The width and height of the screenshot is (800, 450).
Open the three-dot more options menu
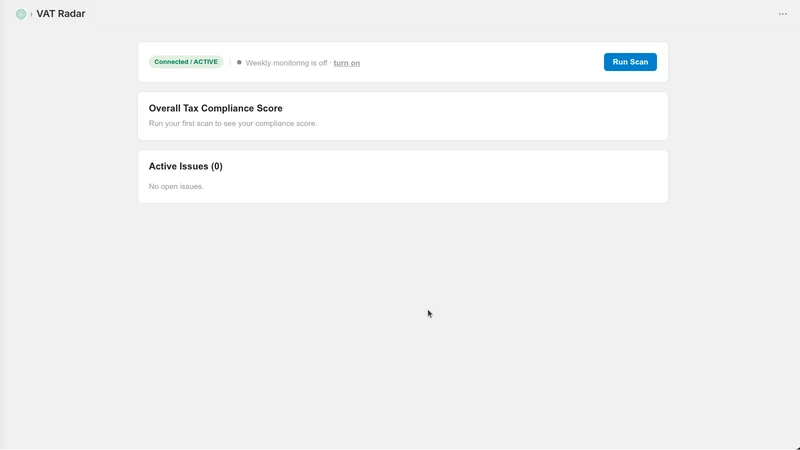783,14
